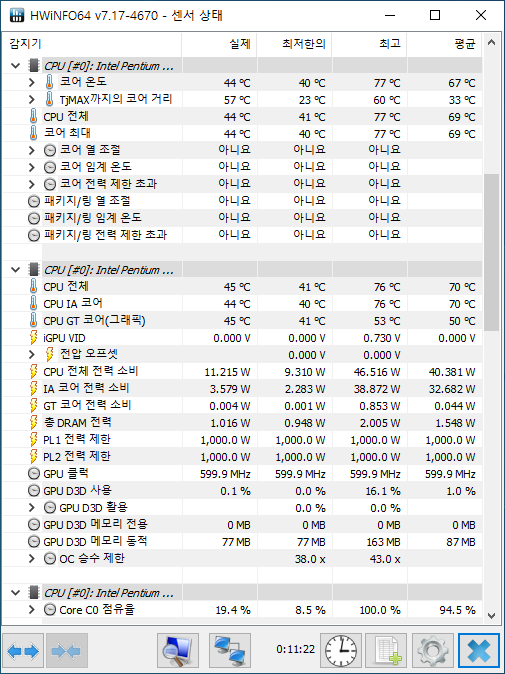Select the 패키지/링 전력 제한 초과 row
Screen dimensions: 505x674
pyautogui.click(x=242, y=235)
